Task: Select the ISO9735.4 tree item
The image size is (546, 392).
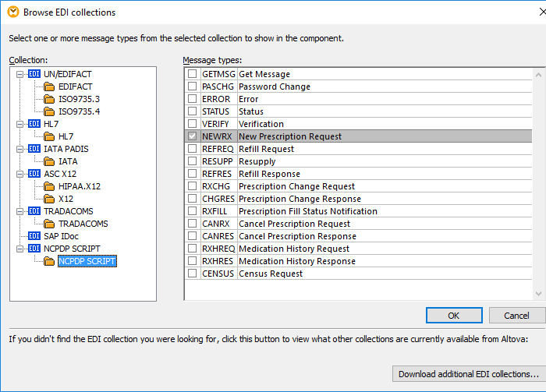Action: tap(79, 111)
